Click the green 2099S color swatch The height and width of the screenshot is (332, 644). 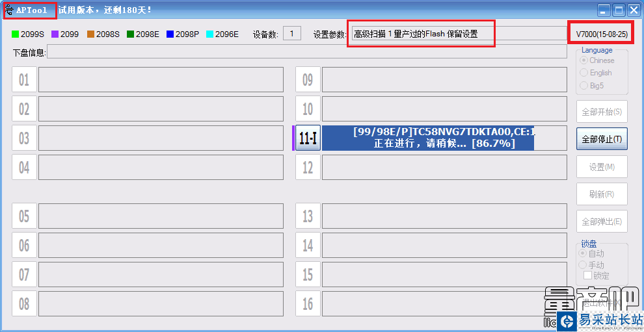pyautogui.click(x=16, y=34)
